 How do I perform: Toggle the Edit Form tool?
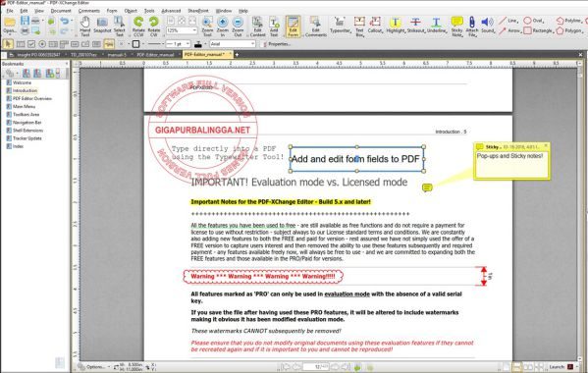293,27
